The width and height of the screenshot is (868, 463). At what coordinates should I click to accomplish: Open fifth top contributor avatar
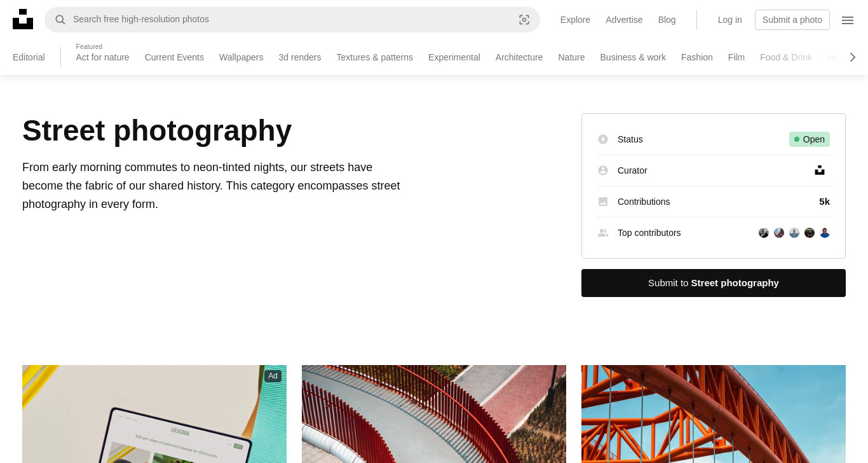point(825,233)
